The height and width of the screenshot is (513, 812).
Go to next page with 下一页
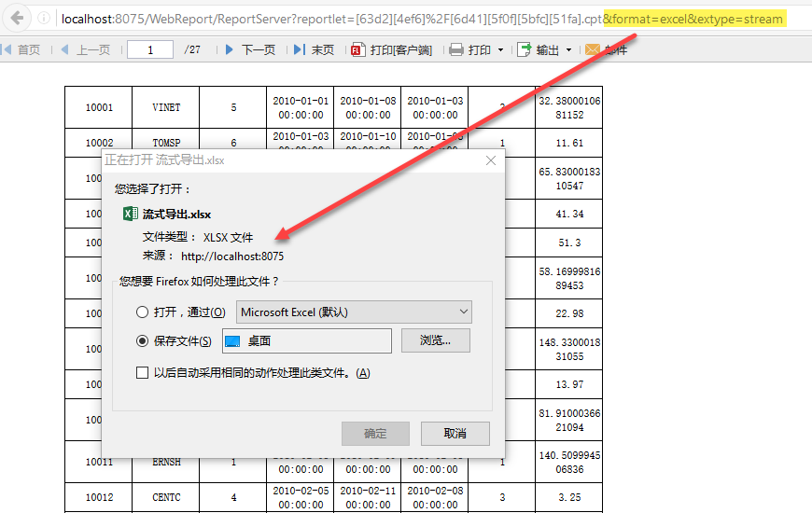tap(251, 49)
